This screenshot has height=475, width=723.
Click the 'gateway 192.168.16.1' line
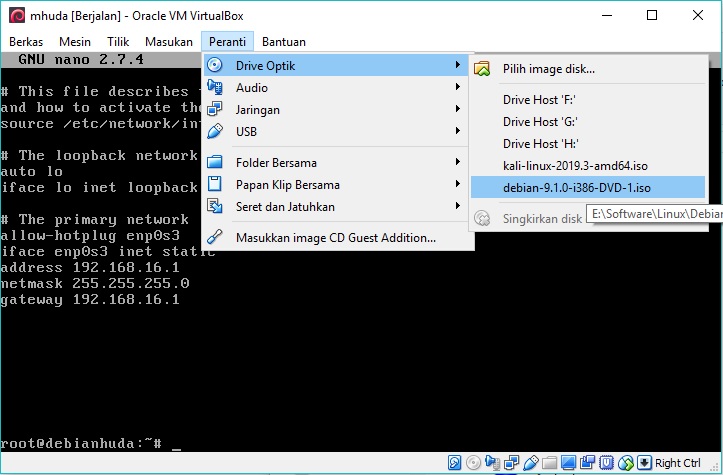90,299
